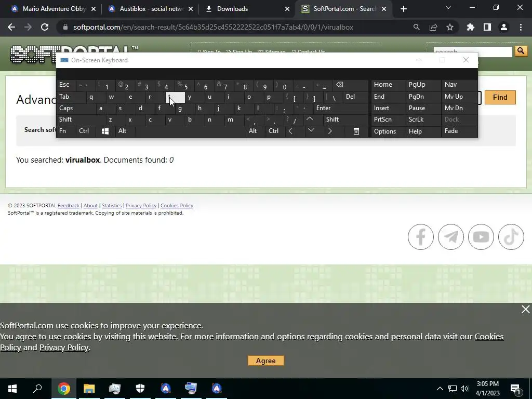Image resolution: width=532 pixels, height=399 pixels.
Task: Open SoftPortal Facebook page icon
Action: point(421,237)
